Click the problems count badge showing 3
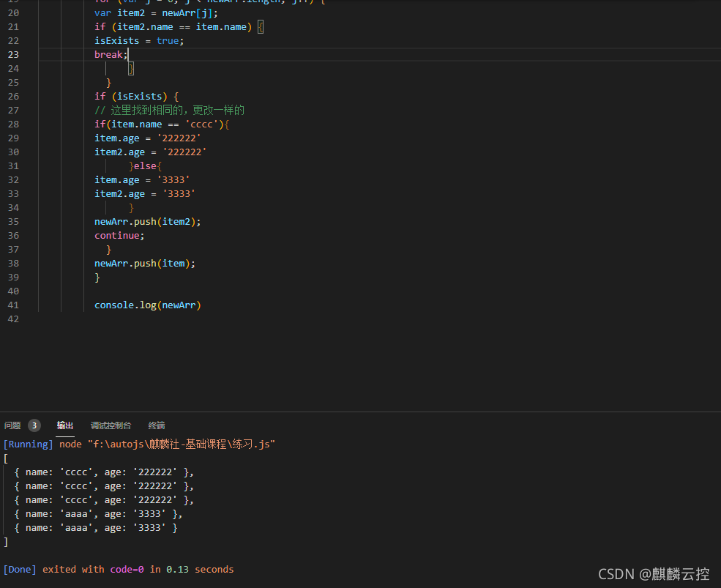The image size is (721, 588). pos(34,425)
